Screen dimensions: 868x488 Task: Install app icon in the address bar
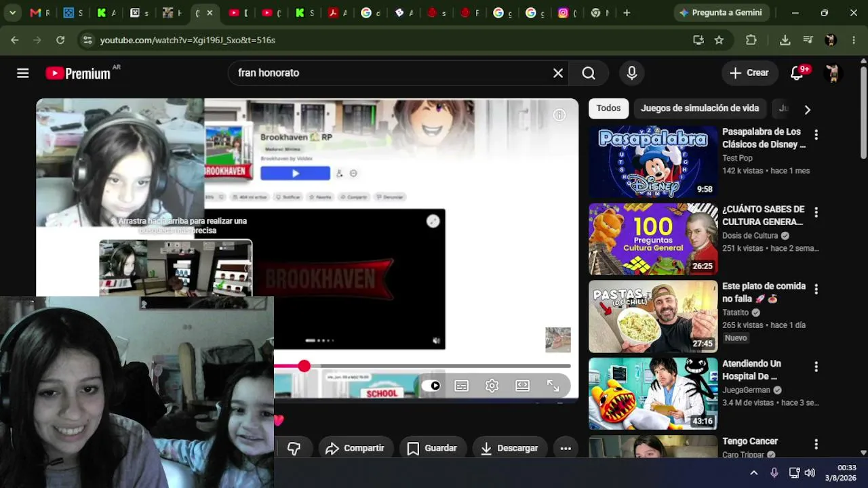click(x=698, y=40)
